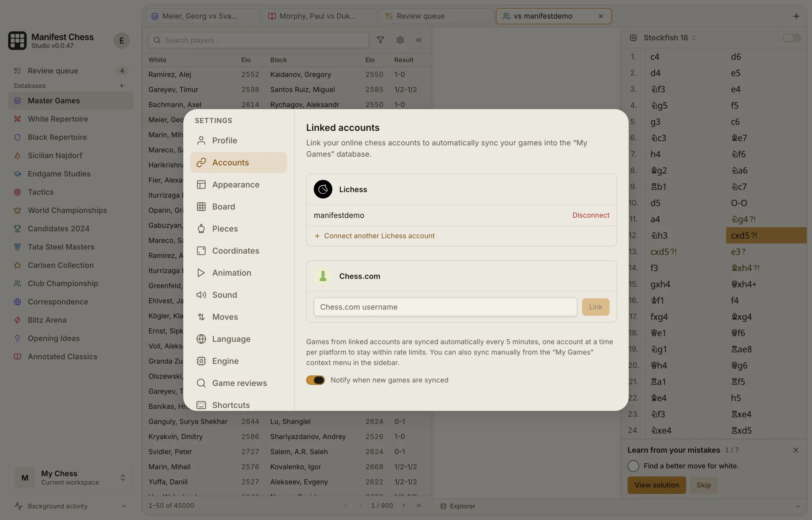The height and width of the screenshot is (520, 812).
Task: Close the vs manifestdemo tab
Action: tap(601, 16)
